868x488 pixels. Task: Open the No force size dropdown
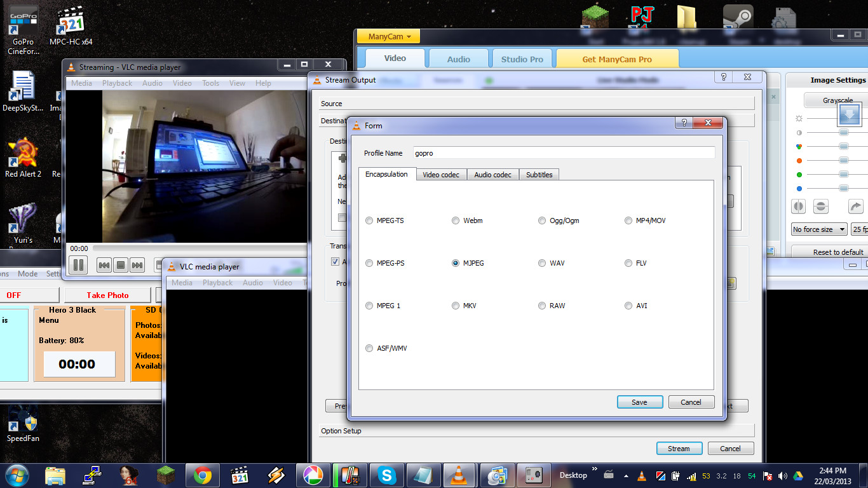point(819,229)
